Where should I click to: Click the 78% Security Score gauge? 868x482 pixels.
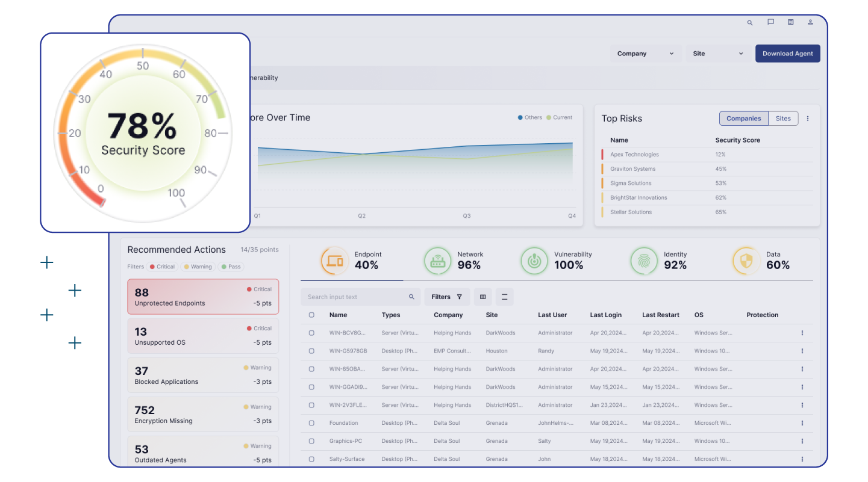(x=143, y=134)
